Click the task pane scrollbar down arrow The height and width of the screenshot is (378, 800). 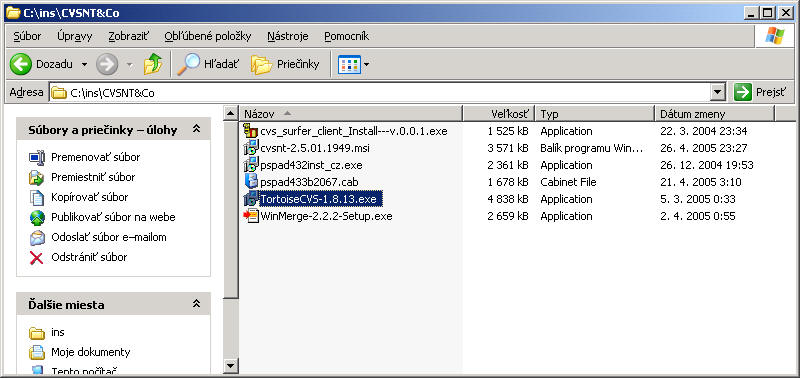point(231,366)
